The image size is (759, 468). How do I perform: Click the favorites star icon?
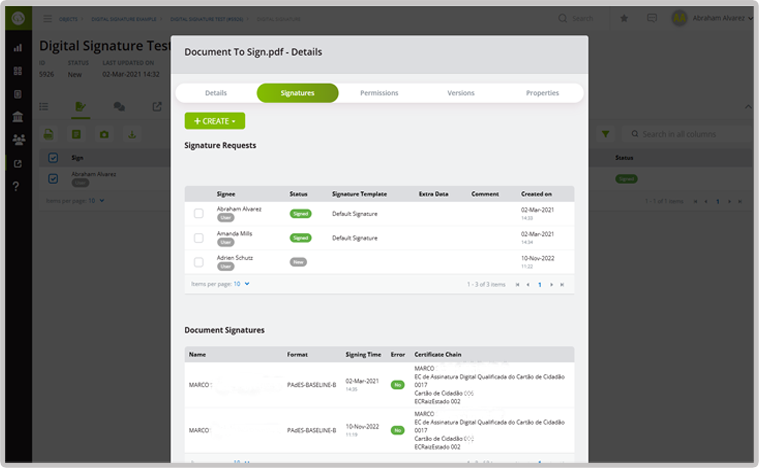point(624,18)
